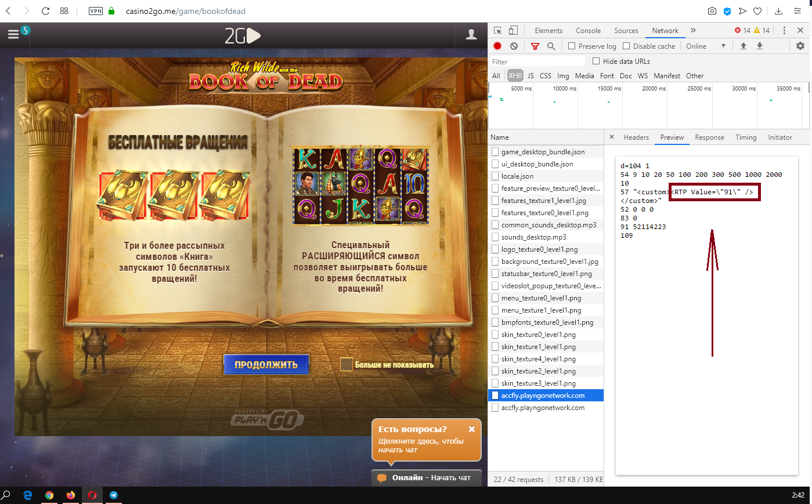The height and width of the screenshot is (504, 812).
Task: Select the features_texture1_level1.jpg request
Action: click(546, 200)
